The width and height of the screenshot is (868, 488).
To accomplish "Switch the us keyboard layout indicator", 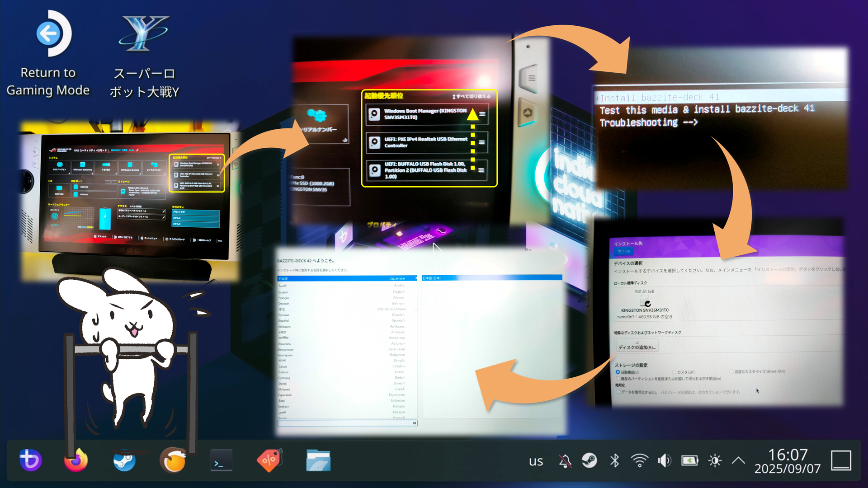I will 536,461.
